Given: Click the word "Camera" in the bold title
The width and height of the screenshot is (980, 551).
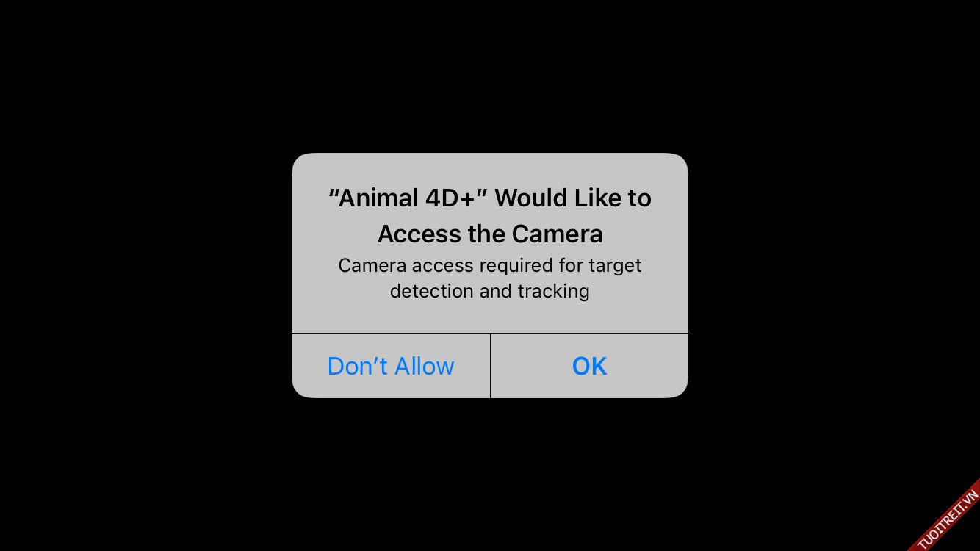Looking at the screenshot, I should click(558, 234).
